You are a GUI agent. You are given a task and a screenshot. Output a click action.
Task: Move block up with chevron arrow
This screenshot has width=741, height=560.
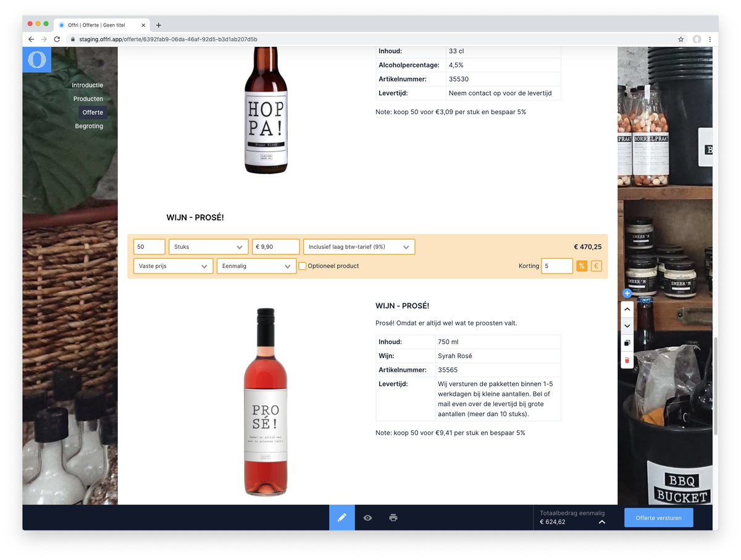click(x=627, y=309)
